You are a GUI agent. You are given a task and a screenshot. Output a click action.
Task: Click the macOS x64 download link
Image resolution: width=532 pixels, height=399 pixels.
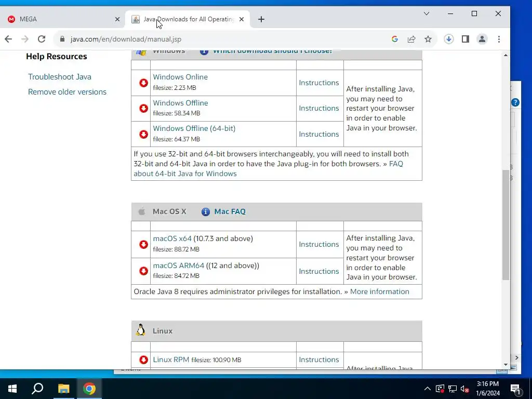point(172,238)
